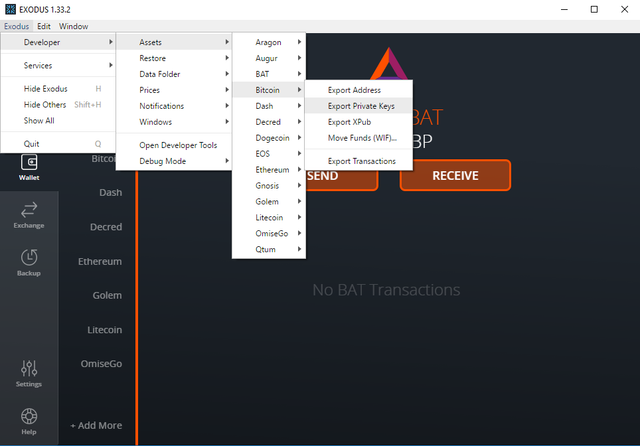Click Open Developer Tools menu item

coord(178,145)
